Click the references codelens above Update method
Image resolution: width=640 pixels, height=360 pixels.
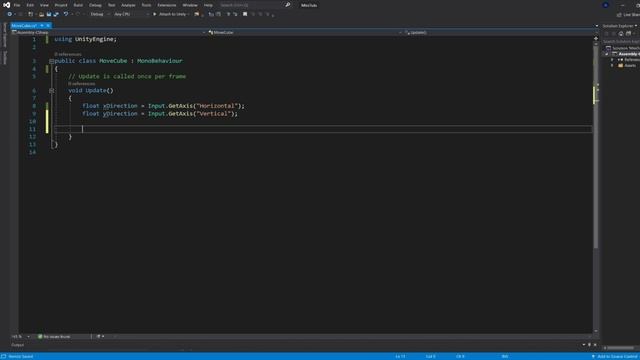[x=82, y=84]
